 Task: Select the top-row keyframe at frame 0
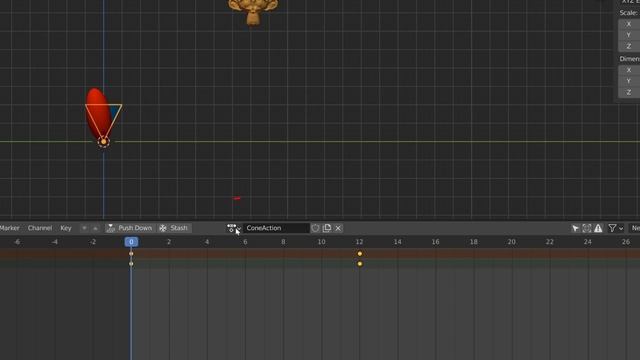coord(131,254)
